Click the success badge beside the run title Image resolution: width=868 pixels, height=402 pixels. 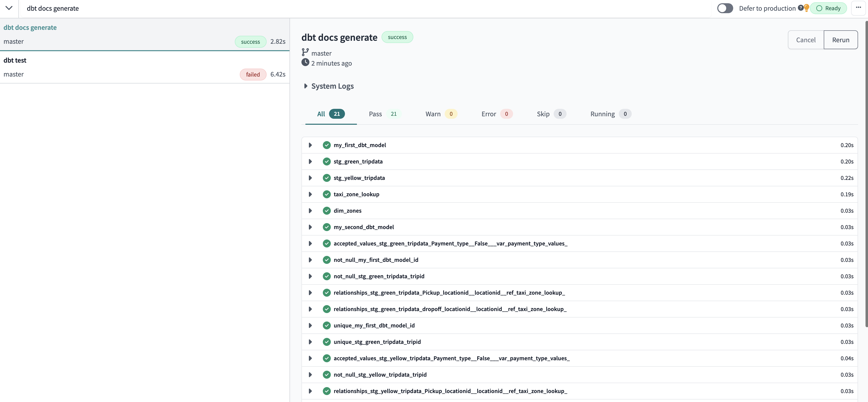tap(397, 37)
